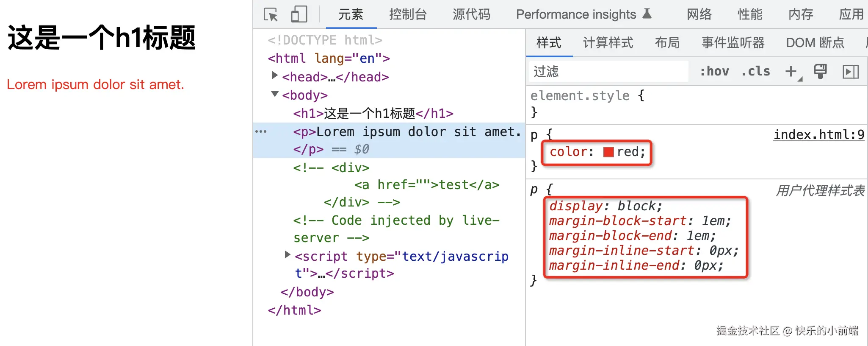
Task: Open the 事件监听器 tab
Action: pyautogui.click(x=733, y=42)
